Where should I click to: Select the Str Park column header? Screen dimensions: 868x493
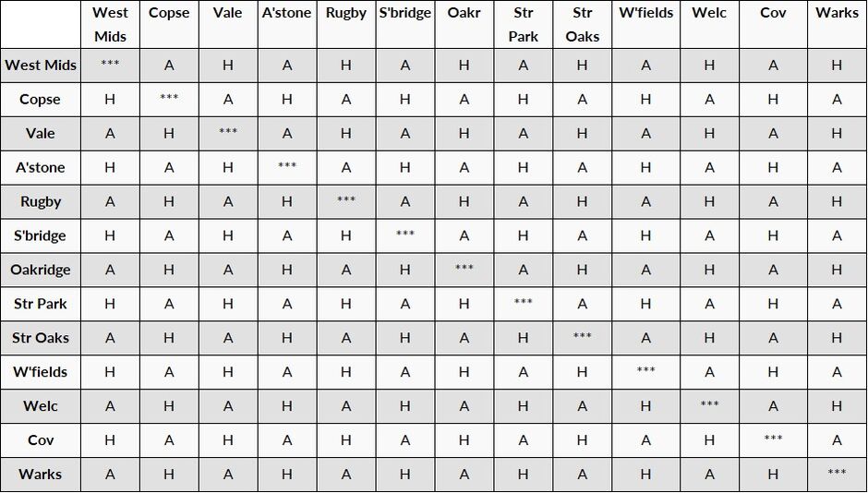click(524, 24)
